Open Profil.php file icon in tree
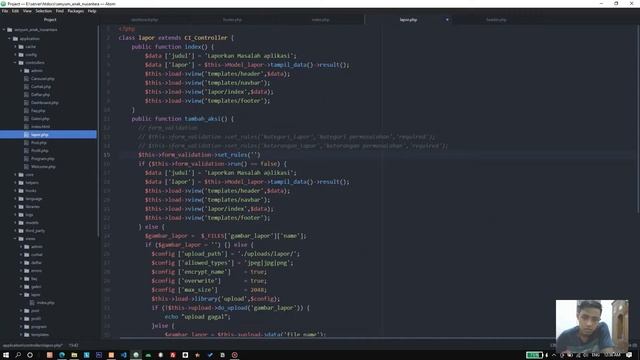The width and height of the screenshot is (640, 360). click(27, 151)
